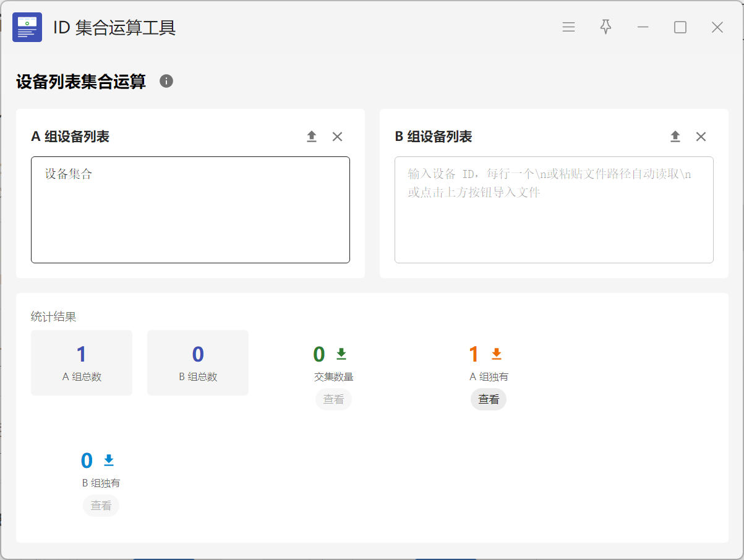This screenshot has width=744, height=560.
Task: Click 查看 under A 组独有
Action: (x=489, y=399)
